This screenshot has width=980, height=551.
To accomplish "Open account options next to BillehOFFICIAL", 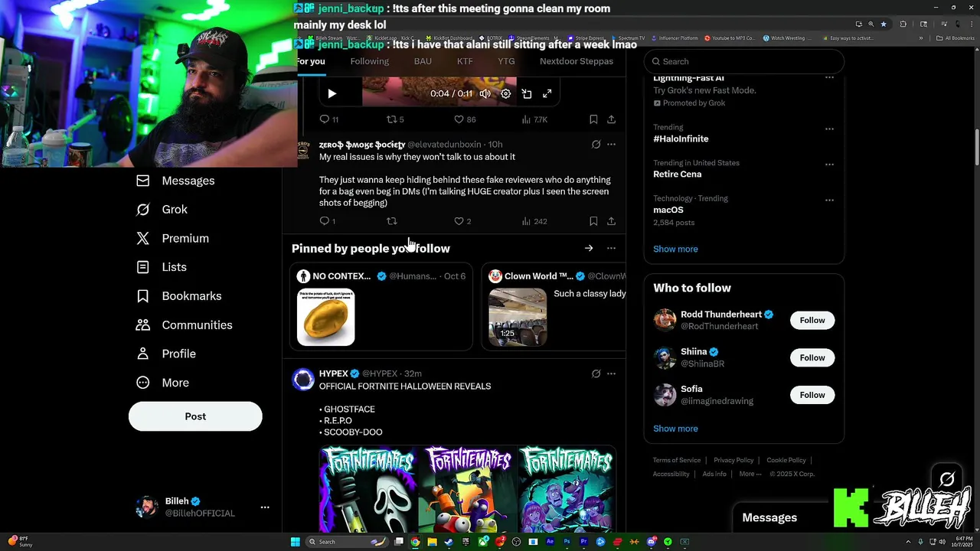I will pos(265,507).
